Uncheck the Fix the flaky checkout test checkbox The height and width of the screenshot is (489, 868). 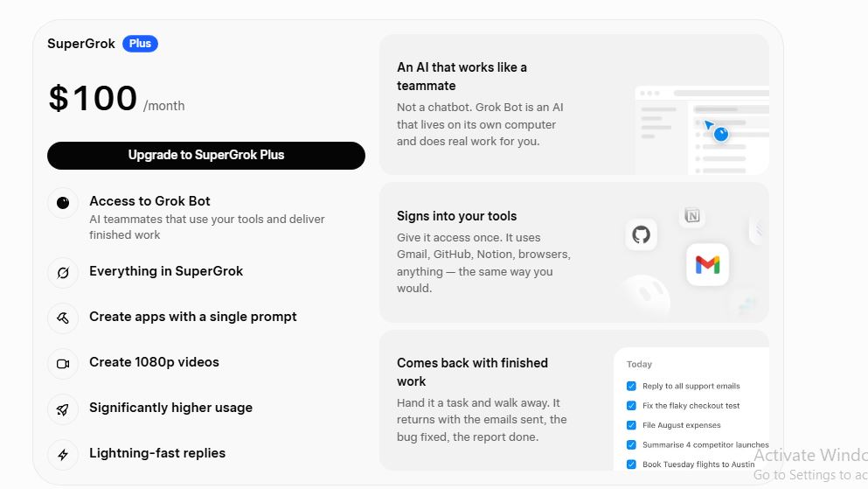tap(631, 405)
